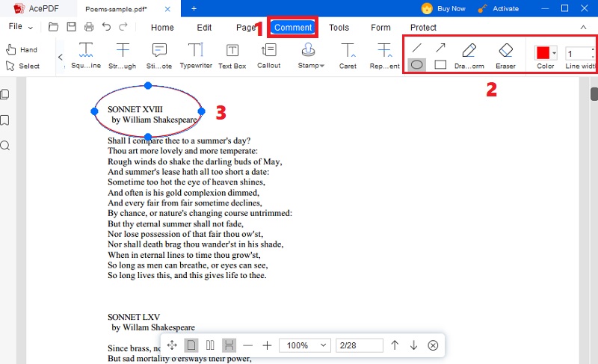Go to the previous page arrow

[x=395, y=345]
